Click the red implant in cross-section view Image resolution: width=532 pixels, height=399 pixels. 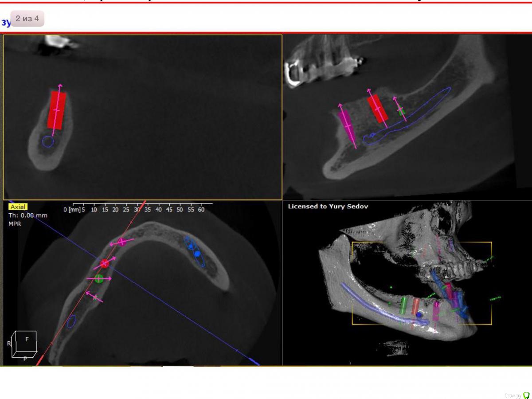click(57, 110)
